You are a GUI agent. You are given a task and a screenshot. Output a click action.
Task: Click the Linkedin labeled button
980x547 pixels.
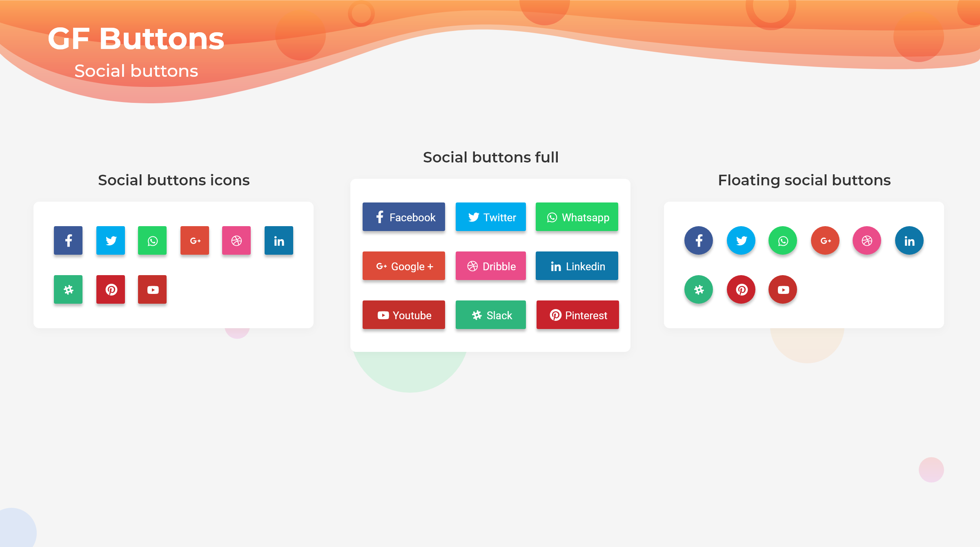pos(577,266)
